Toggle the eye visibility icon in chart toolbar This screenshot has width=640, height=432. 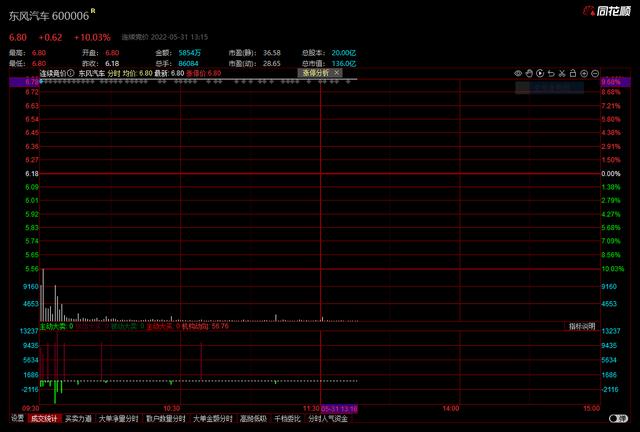tap(518, 73)
